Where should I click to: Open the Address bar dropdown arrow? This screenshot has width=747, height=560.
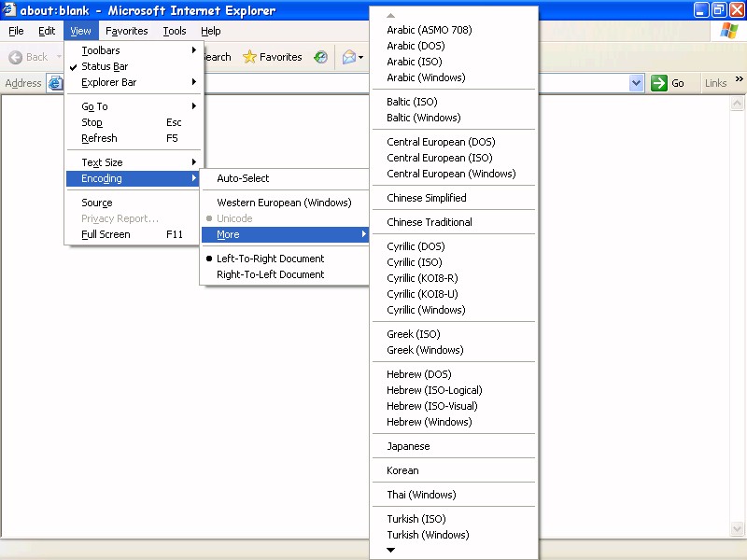click(636, 83)
